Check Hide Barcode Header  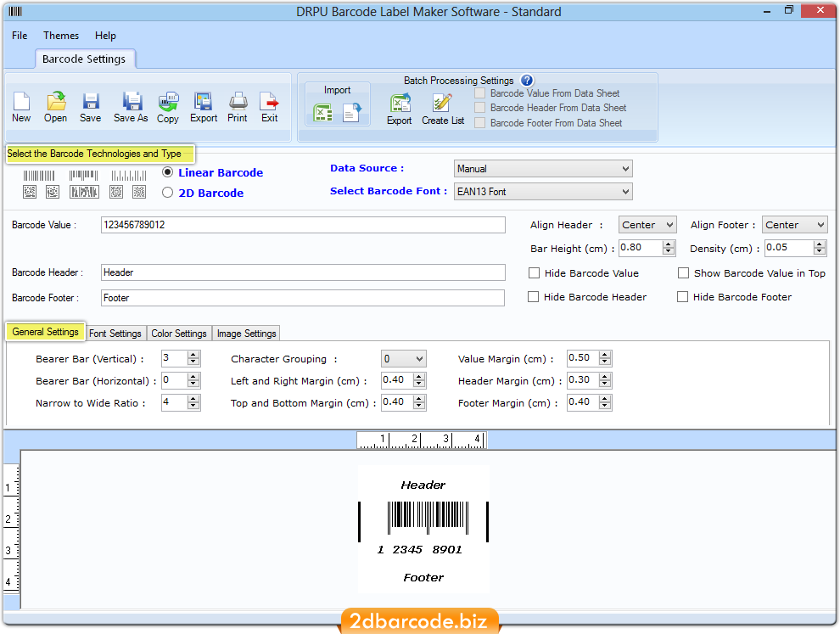pyautogui.click(x=533, y=296)
